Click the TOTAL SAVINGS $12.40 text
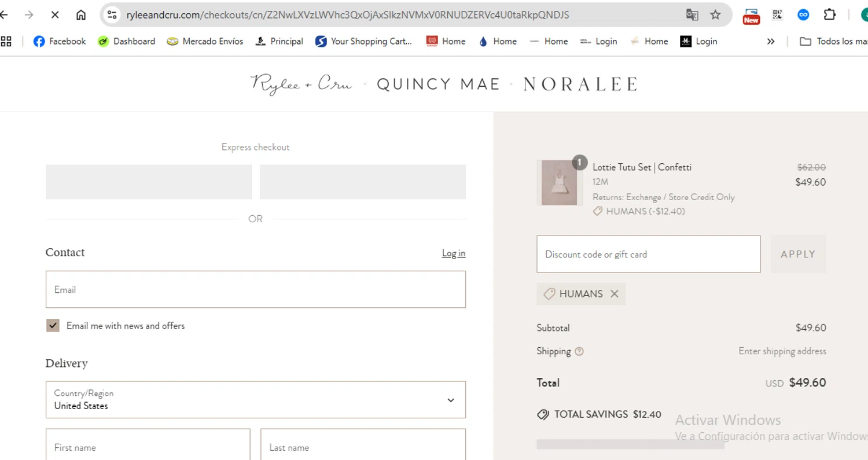Viewport: 868px width, 460px height. [607, 414]
